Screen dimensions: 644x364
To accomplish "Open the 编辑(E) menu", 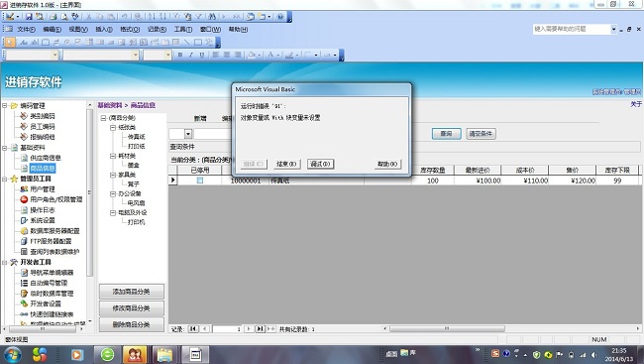I will tap(53, 29).
